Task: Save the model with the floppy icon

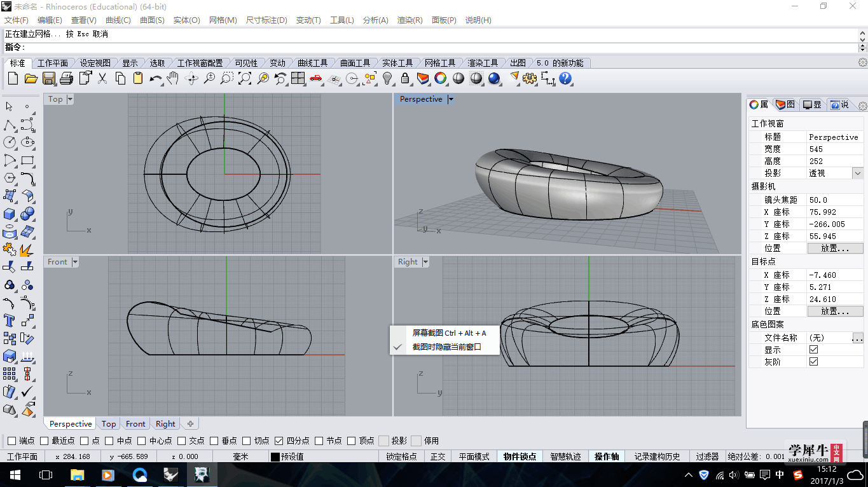Action: click(x=49, y=79)
